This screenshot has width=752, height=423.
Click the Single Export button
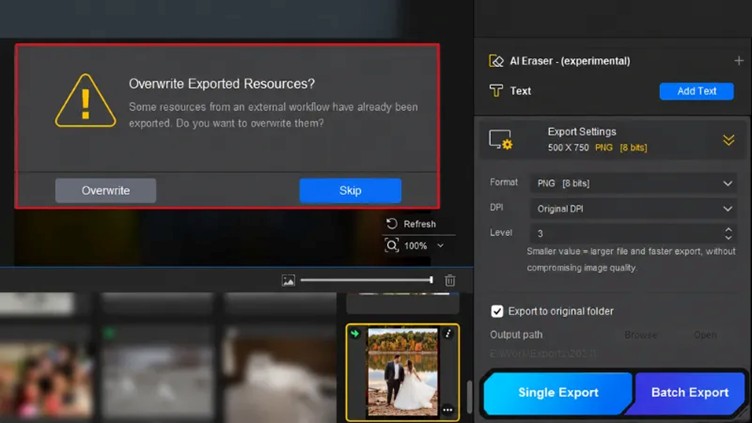558,392
